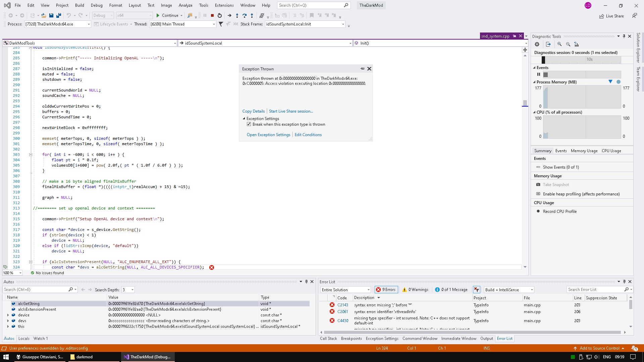Show next statement arrow

click(229, 15)
